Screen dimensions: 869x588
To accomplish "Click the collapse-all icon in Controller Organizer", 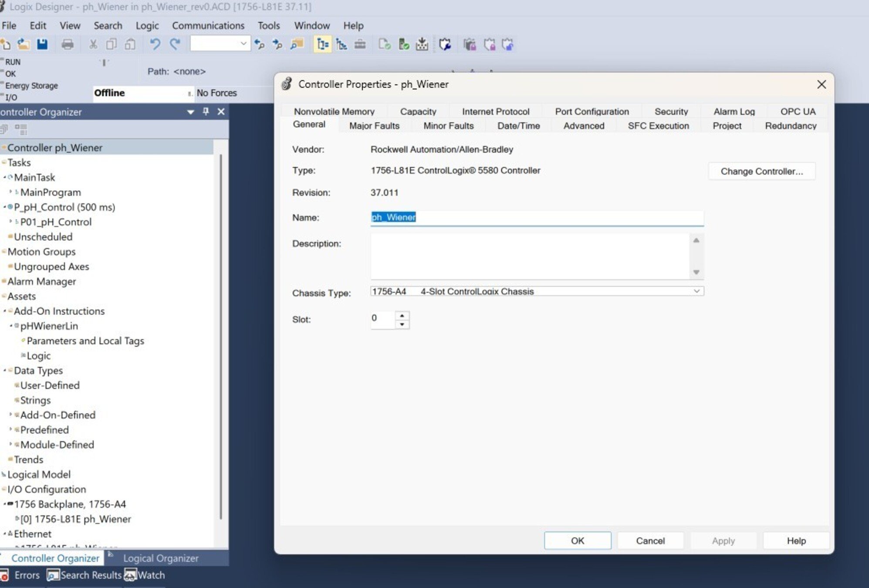I will click(4, 129).
